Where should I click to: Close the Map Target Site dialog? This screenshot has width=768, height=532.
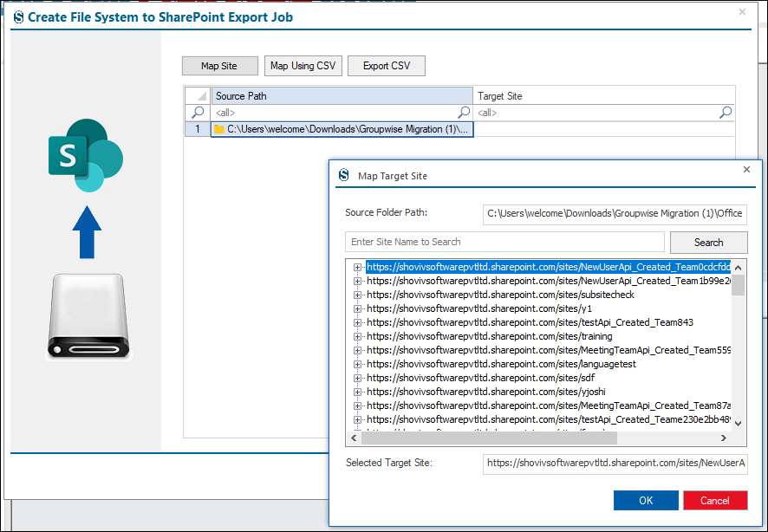[746, 169]
